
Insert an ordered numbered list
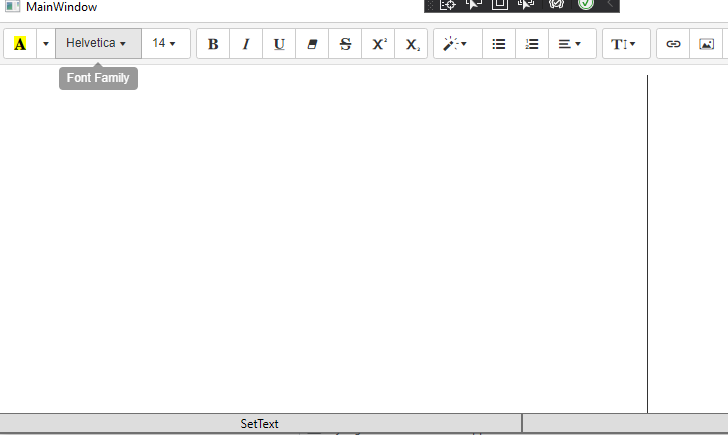[532, 44]
